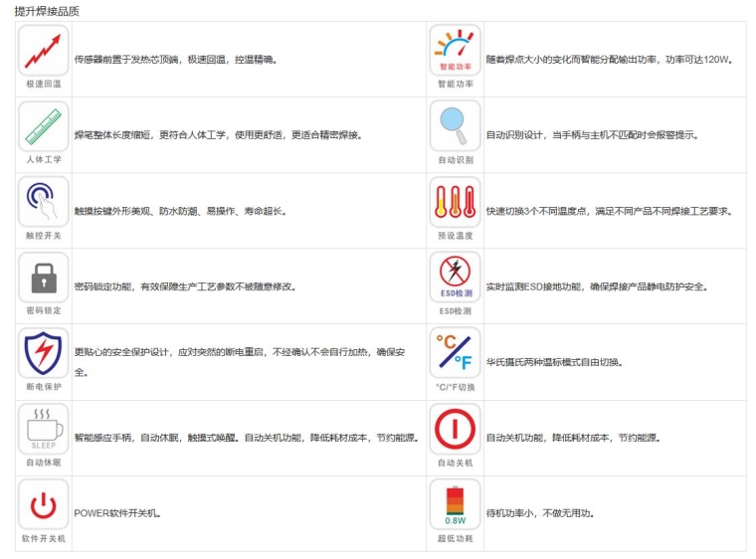Click the 断电保护 caption
Screen dimensions: 756x559
(x=44, y=386)
